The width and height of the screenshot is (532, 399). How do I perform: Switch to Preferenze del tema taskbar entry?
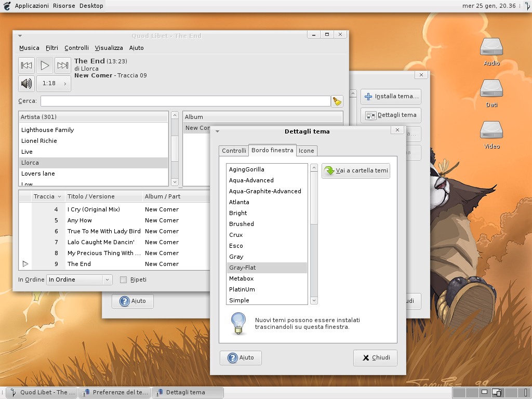tap(115, 393)
